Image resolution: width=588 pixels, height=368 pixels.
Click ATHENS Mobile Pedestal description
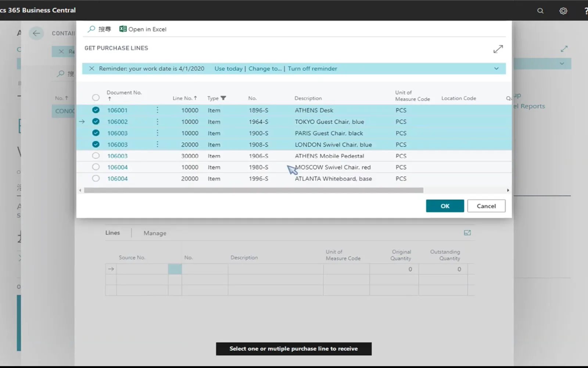point(329,156)
